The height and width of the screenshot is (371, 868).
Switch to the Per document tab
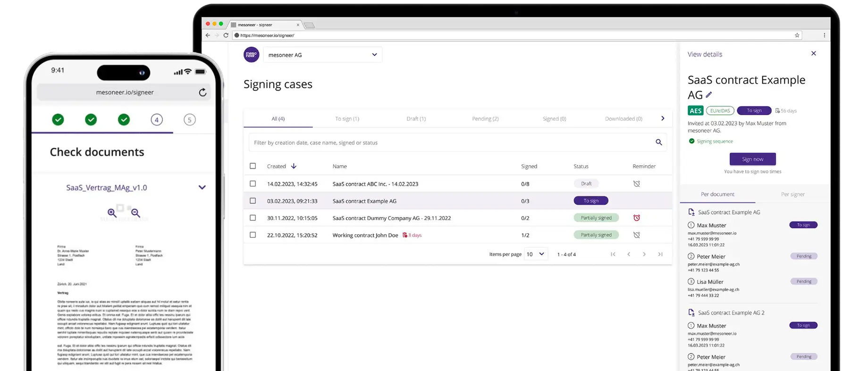[717, 194]
